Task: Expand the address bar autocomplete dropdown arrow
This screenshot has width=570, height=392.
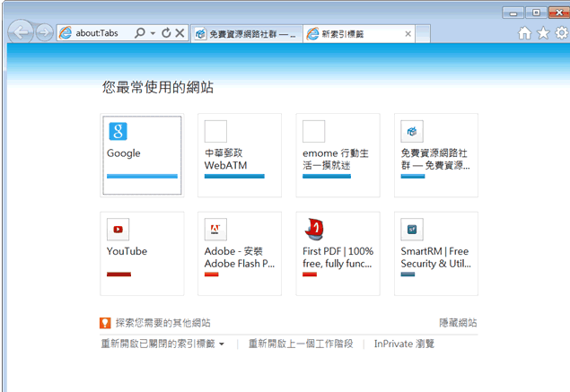Action: (x=153, y=33)
